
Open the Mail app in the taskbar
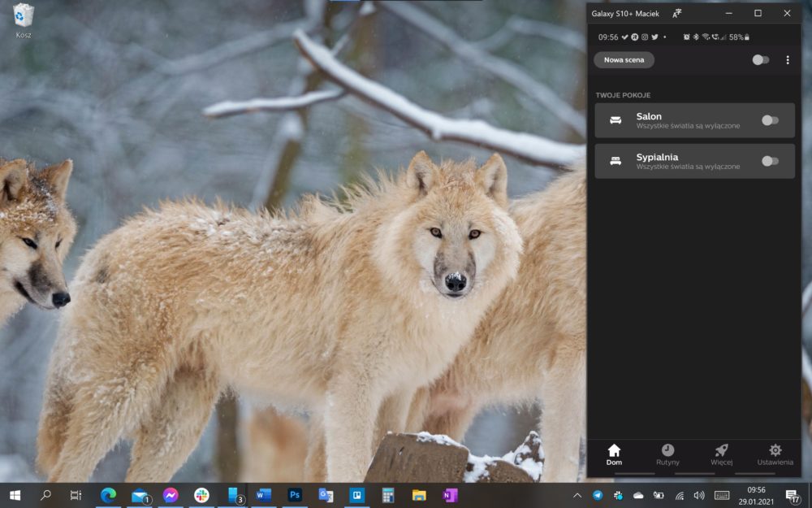click(x=140, y=496)
